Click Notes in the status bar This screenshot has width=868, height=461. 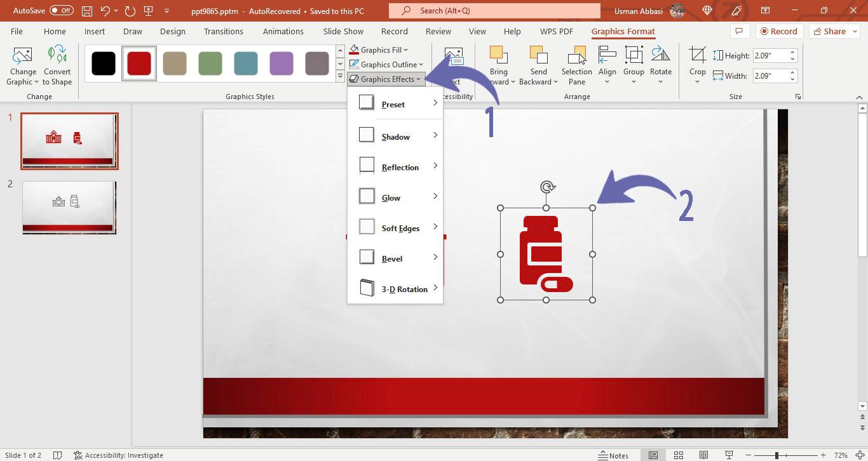coord(613,455)
